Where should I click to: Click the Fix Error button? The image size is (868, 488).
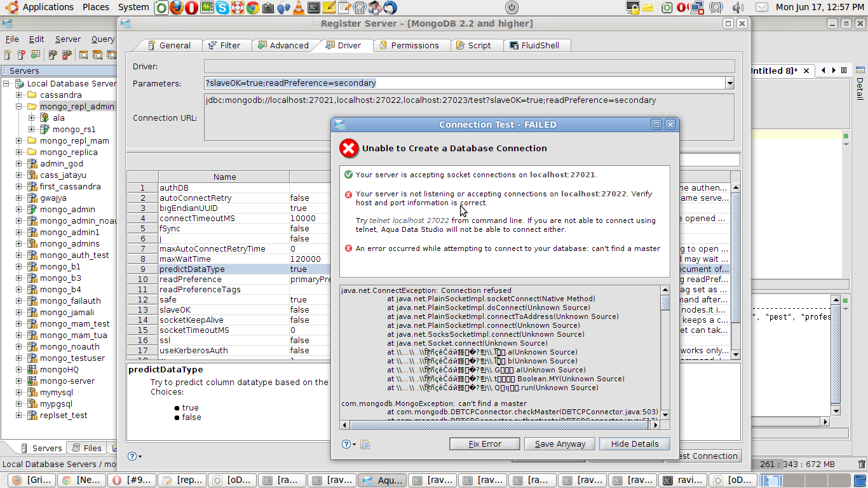(485, 444)
